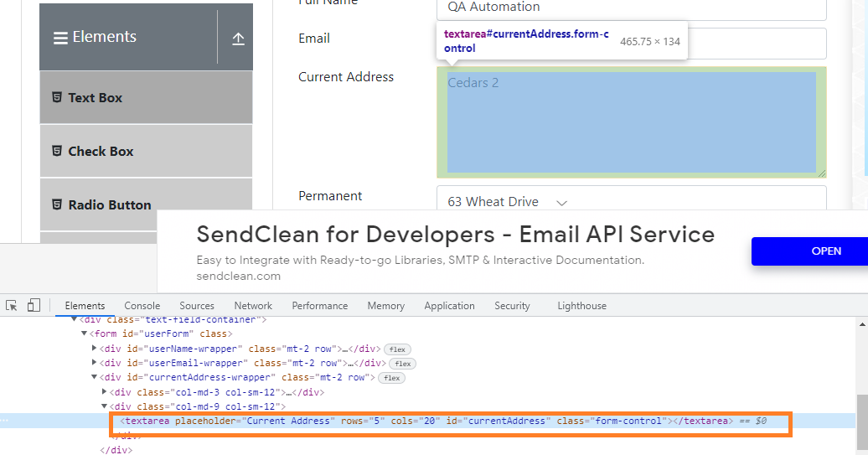Switch to the Application tab
868x455 pixels.
click(x=449, y=306)
